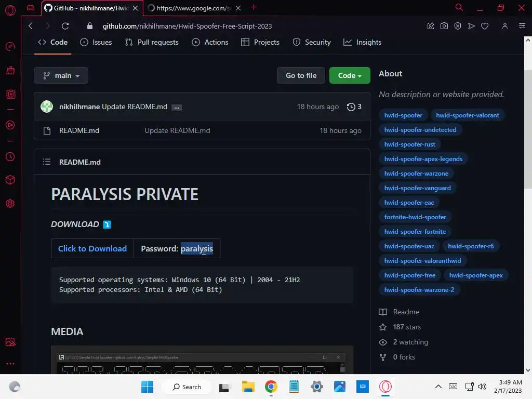The height and width of the screenshot is (399, 532).
Task: Click the page vertical scrollbar
Action: pyautogui.click(x=528, y=129)
